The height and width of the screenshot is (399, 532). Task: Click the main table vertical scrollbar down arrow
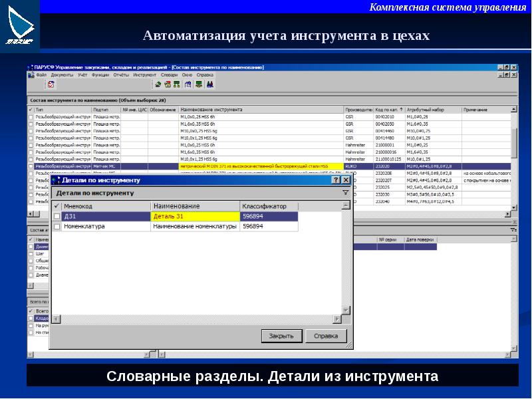pos(514,209)
